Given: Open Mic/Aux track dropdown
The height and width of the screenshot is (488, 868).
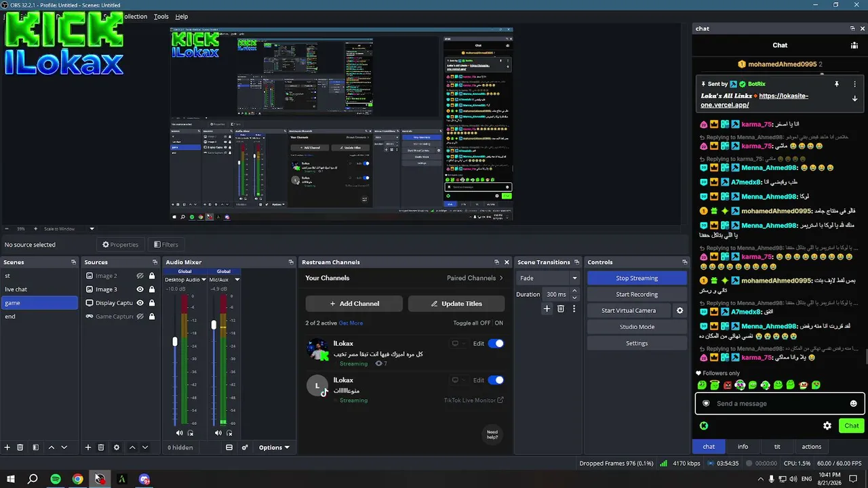Looking at the screenshot, I should [237, 279].
